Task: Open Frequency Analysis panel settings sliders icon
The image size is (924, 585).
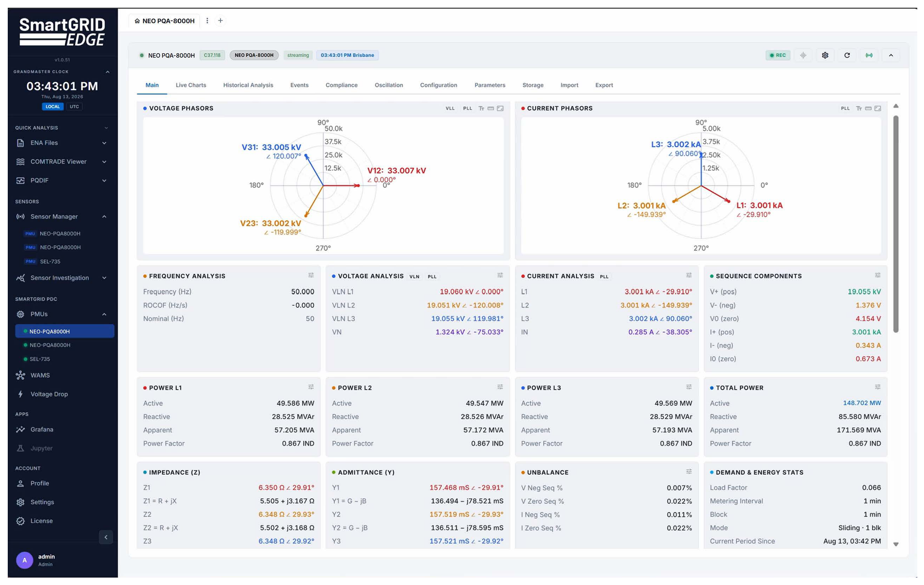Action: [x=311, y=275]
